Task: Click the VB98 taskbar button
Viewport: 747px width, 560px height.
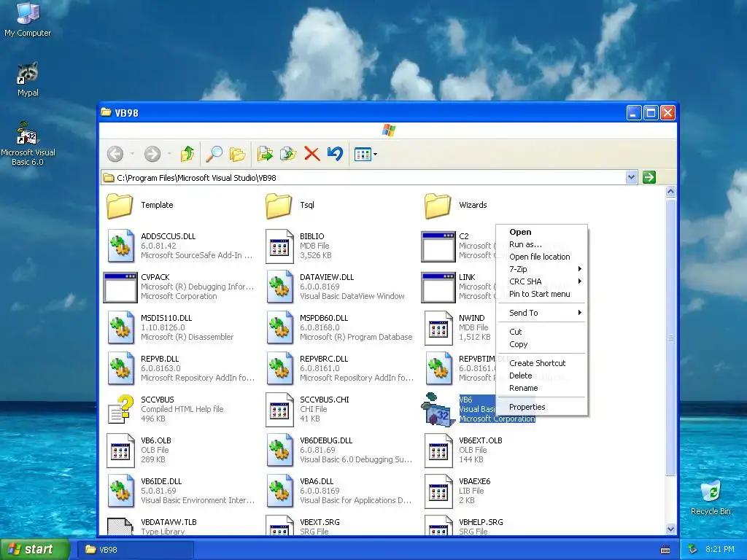Action: 135,550
